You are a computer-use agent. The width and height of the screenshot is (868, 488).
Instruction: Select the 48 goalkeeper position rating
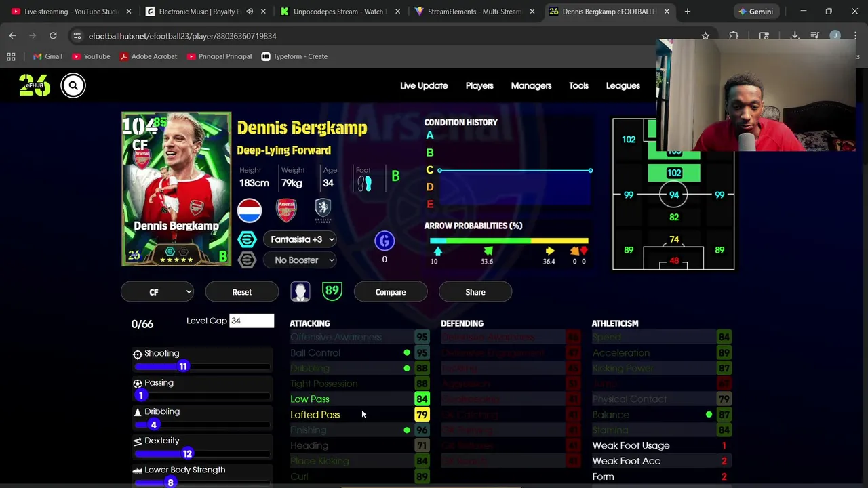[x=674, y=261]
